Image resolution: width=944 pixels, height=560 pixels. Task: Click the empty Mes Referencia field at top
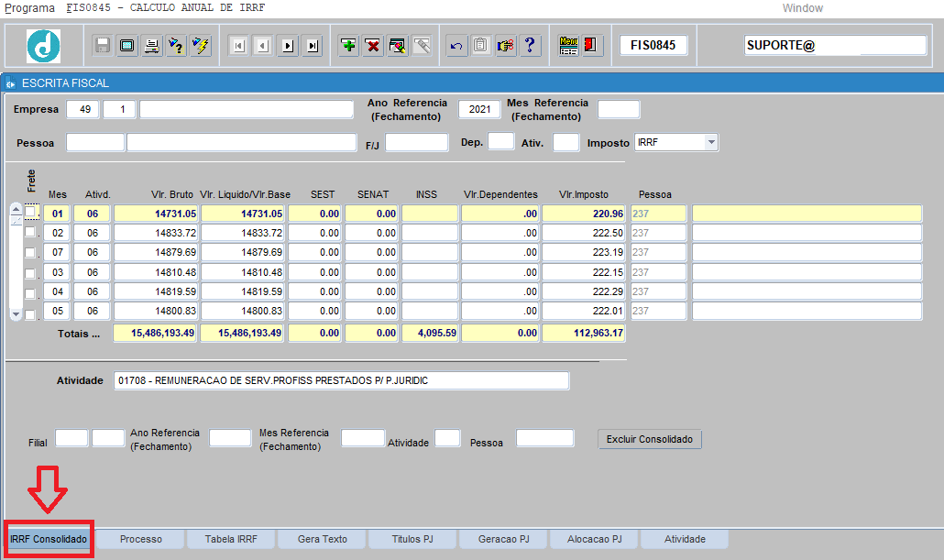(x=619, y=109)
